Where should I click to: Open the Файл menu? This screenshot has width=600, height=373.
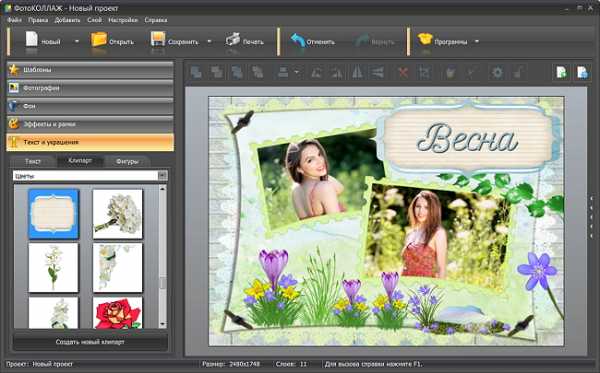tap(15, 20)
